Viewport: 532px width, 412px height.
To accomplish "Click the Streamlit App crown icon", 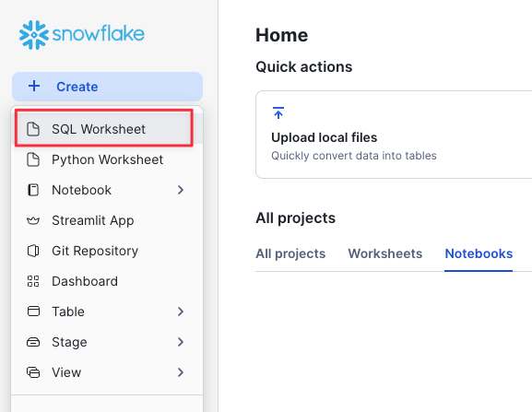I will 33,221.
